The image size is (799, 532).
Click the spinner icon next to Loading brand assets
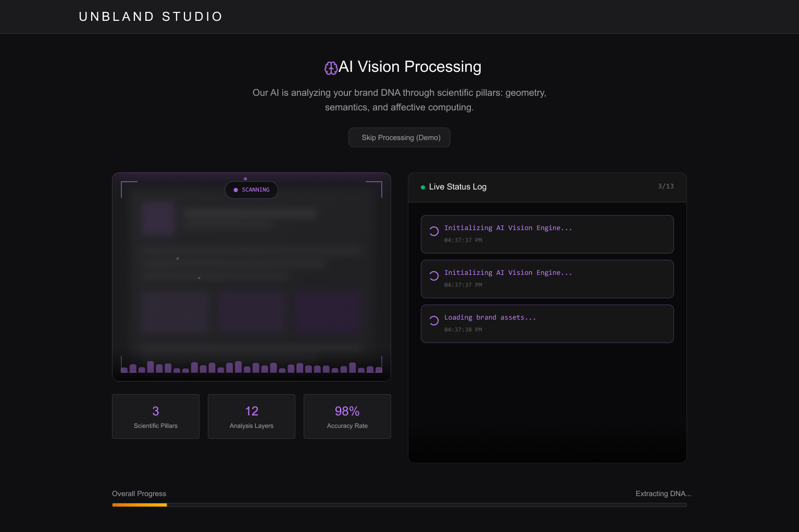[x=434, y=321]
